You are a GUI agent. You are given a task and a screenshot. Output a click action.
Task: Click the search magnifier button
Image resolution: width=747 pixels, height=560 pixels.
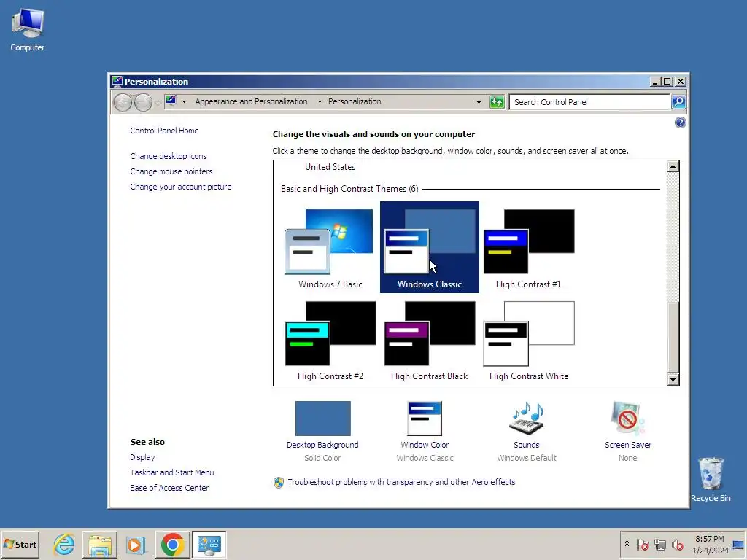pos(678,102)
